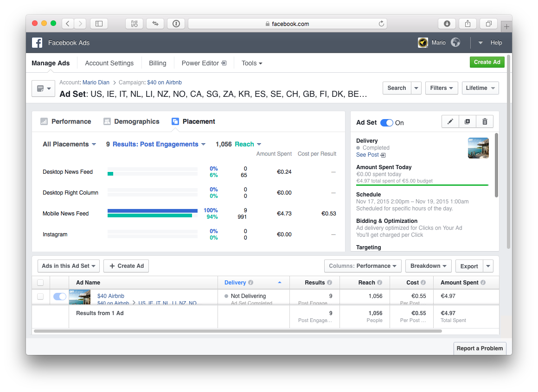Open the Export options arrow dropdown
Viewport: 538px width, 392px height.
488,266
